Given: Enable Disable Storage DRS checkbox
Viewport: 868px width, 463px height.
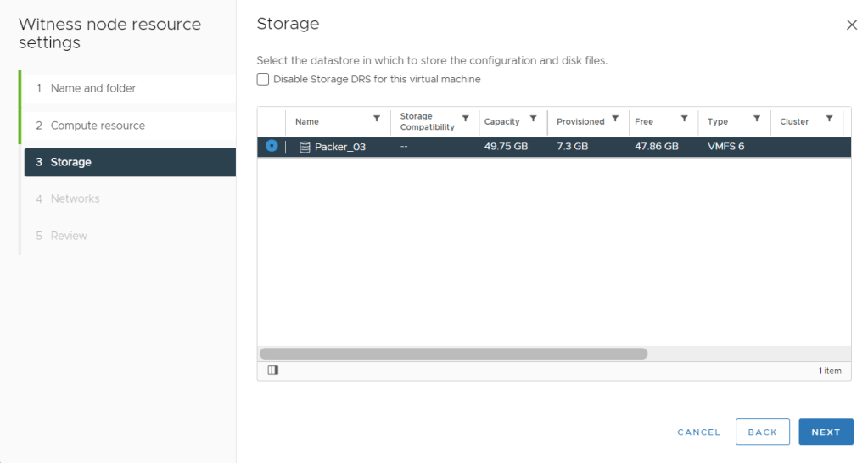Looking at the screenshot, I should (263, 80).
